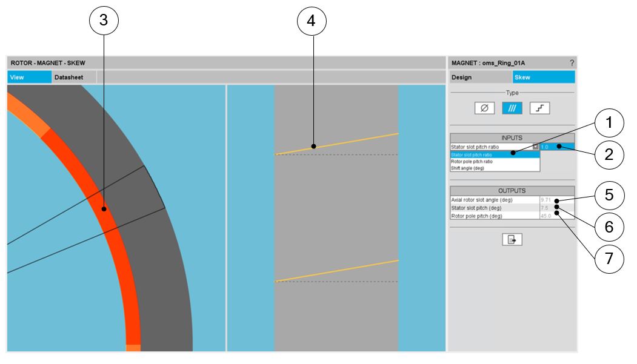Select the step skew type icon
Viewport: 637px width, 364px height.
(539, 108)
